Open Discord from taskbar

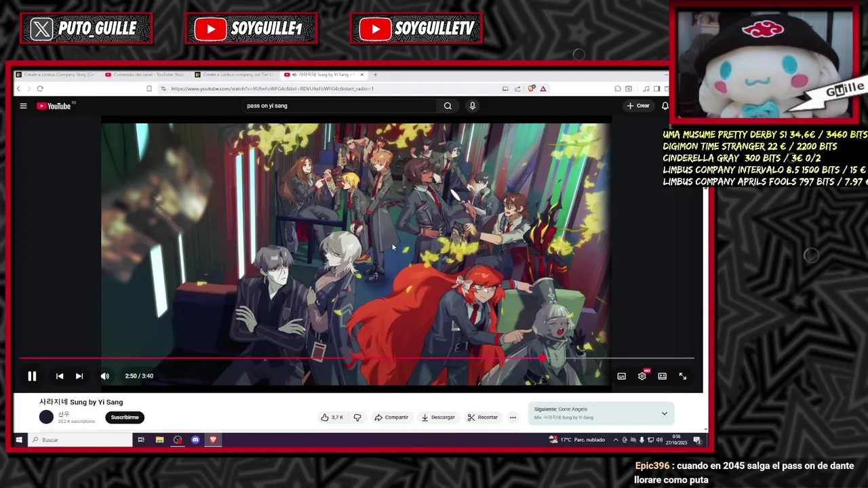[x=195, y=440]
